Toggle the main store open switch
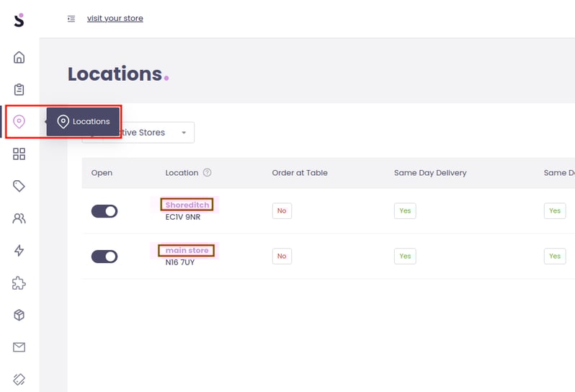This screenshot has width=575, height=392. tap(104, 257)
